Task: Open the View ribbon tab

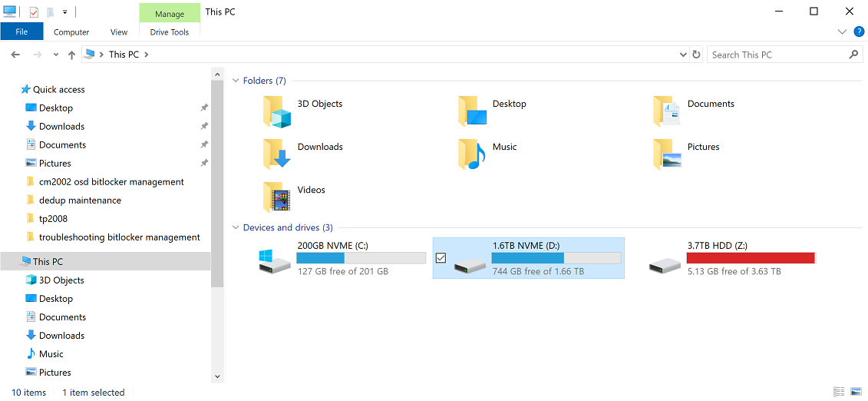Action: pyautogui.click(x=118, y=32)
